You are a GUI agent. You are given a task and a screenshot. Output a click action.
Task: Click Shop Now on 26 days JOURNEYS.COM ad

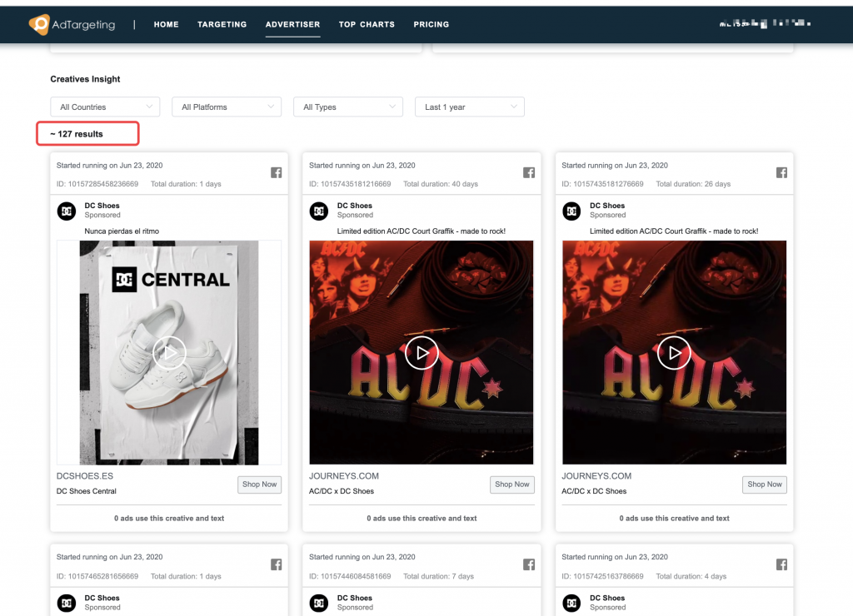(765, 484)
